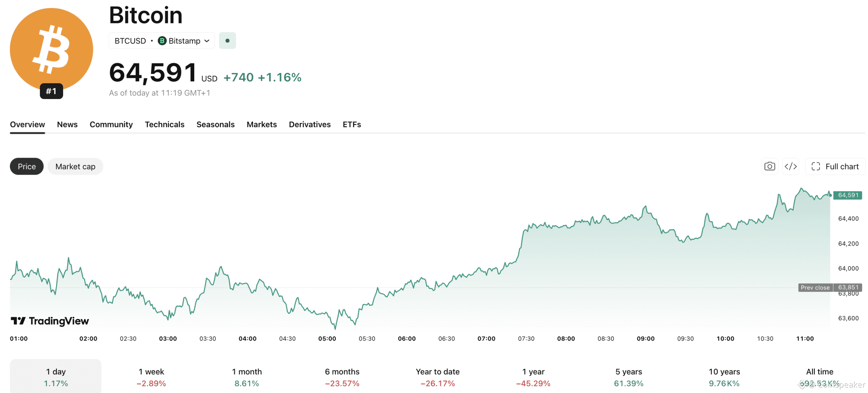Switch to the Technicals tab

pyautogui.click(x=164, y=124)
